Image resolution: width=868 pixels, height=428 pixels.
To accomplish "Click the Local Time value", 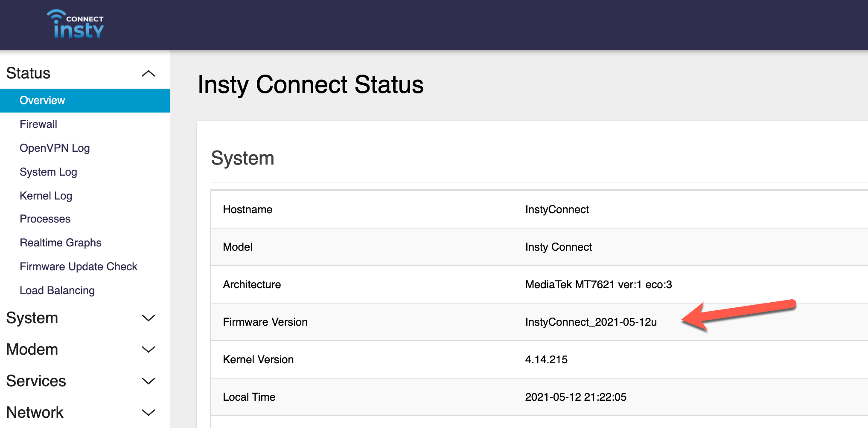I will tap(575, 397).
